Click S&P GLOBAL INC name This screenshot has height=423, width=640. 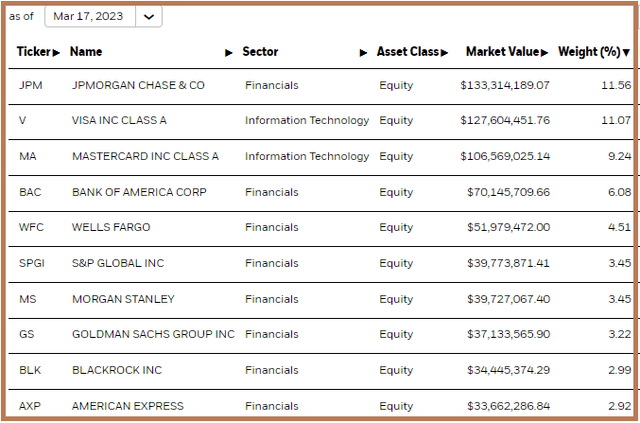(118, 263)
